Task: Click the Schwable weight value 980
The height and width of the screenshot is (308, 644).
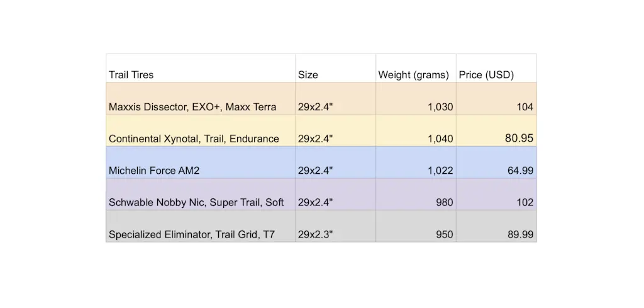Action: (444, 202)
